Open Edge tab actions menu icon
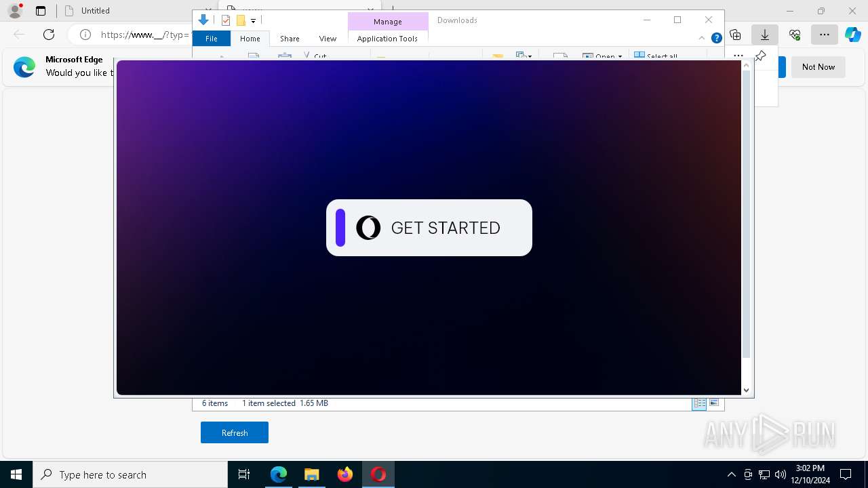The image size is (868, 488). [x=41, y=11]
